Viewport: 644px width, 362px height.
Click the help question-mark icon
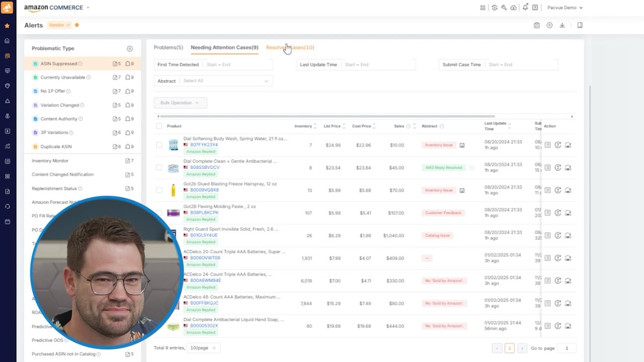[535, 8]
